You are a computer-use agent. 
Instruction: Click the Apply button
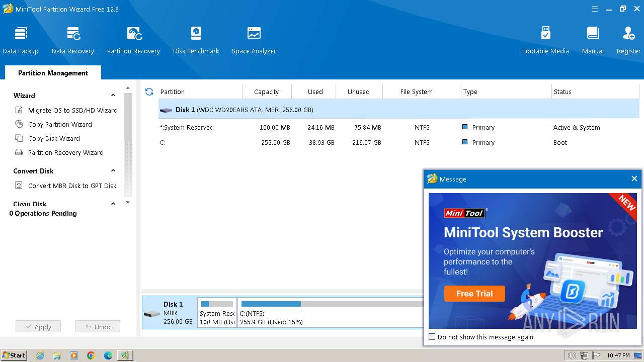(x=38, y=327)
